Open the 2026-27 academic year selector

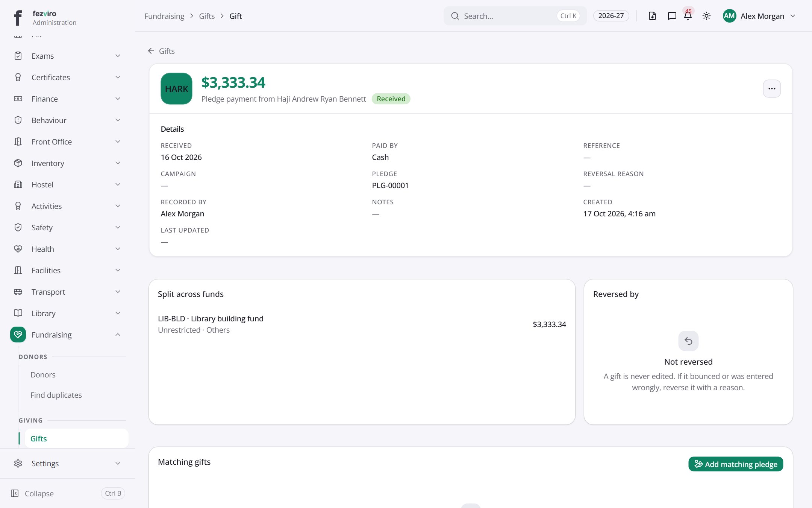pos(611,16)
